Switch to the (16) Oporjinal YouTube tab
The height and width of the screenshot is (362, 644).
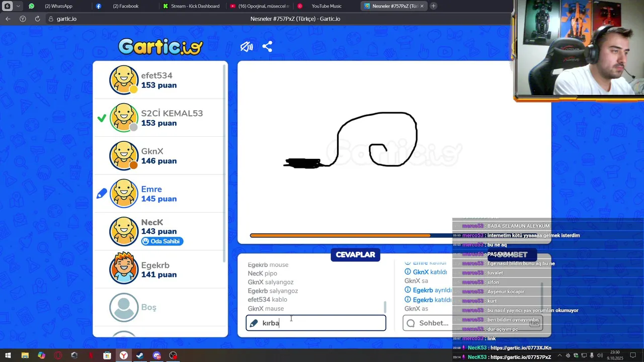[x=259, y=6]
